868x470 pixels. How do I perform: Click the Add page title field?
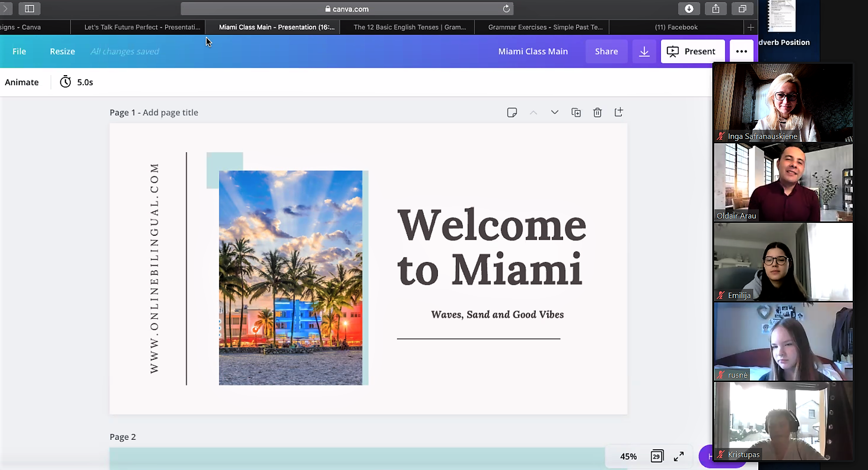pyautogui.click(x=171, y=113)
